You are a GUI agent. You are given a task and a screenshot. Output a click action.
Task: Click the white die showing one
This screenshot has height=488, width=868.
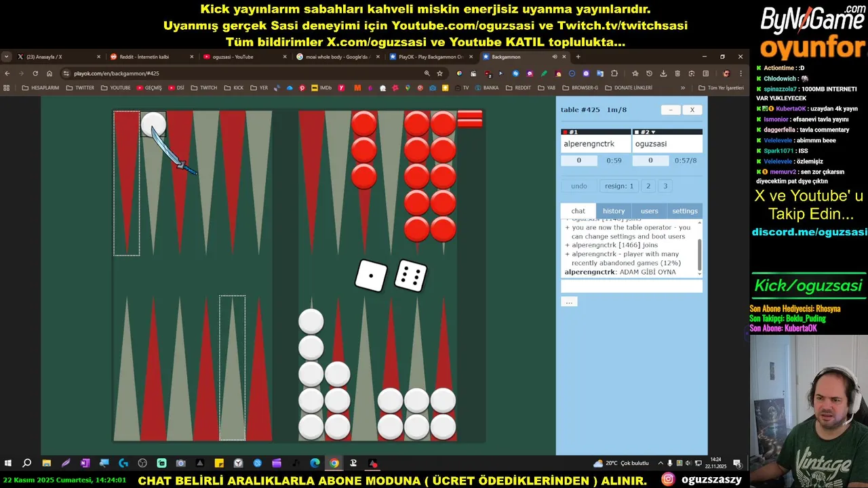[x=371, y=275]
